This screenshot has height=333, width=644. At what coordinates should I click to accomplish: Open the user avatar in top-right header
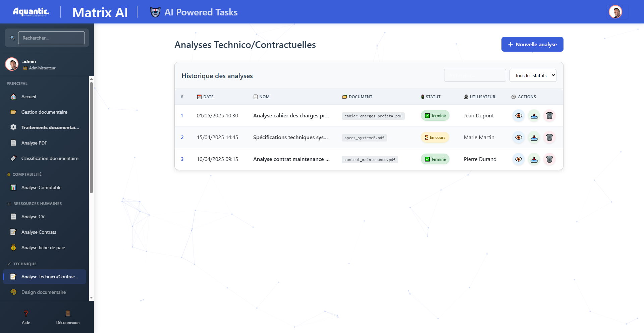pos(615,12)
